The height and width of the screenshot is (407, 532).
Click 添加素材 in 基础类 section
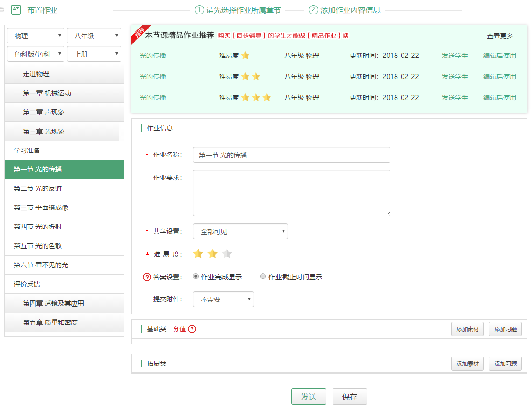(467, 329)
